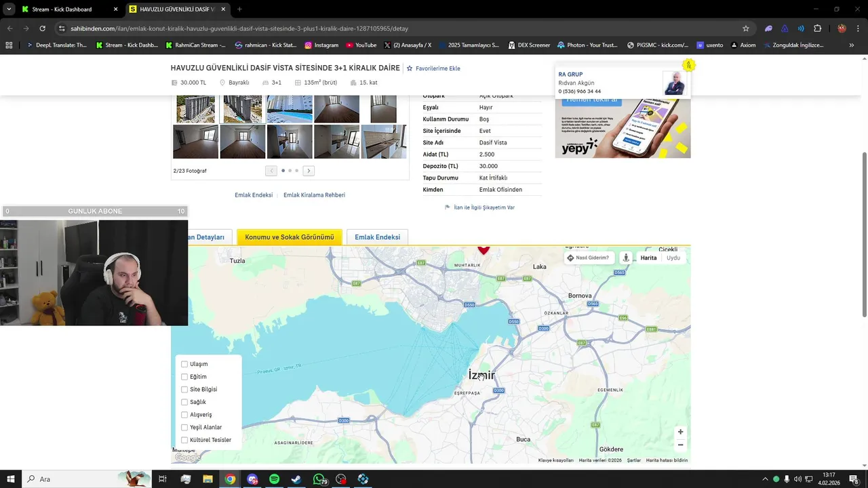Open the Chrome extensions puzzle icon
868x488 pixels.
(x=817, y=28)
